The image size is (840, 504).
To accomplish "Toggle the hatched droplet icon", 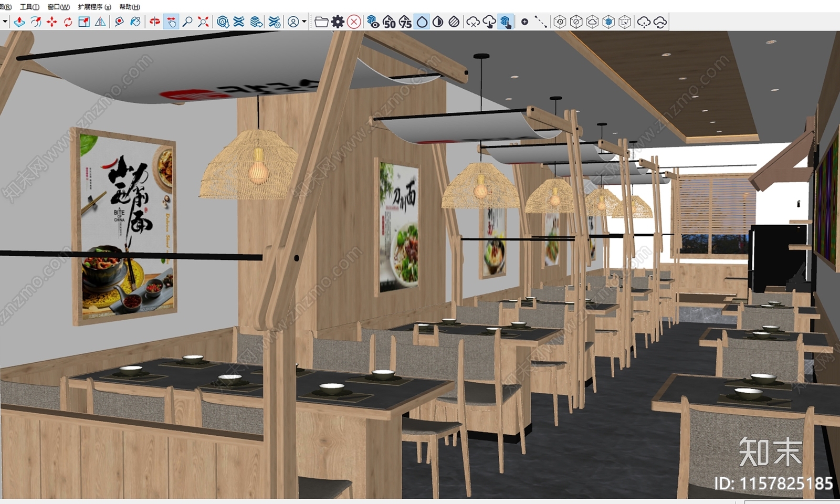I will click(x=454, y=22).
